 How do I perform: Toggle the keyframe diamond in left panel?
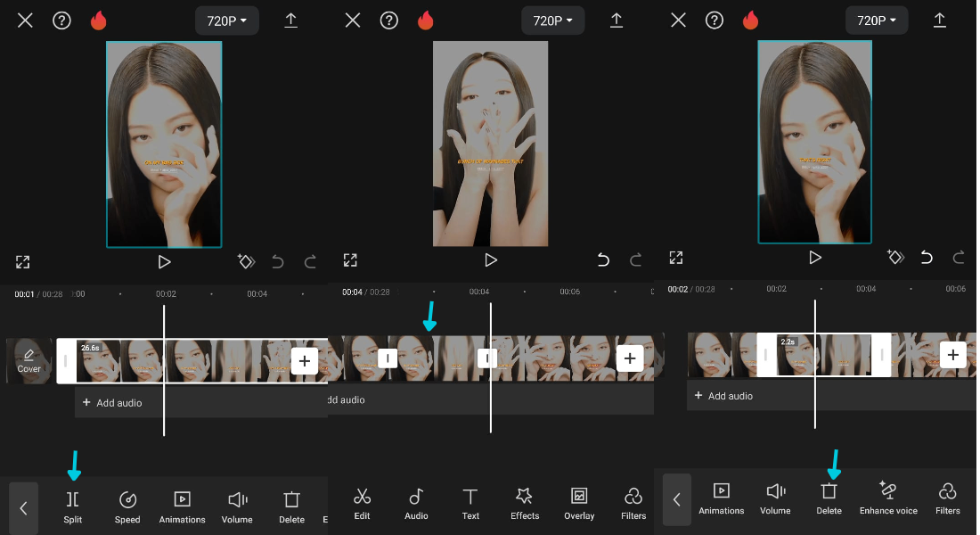click(x=246, y=261)
